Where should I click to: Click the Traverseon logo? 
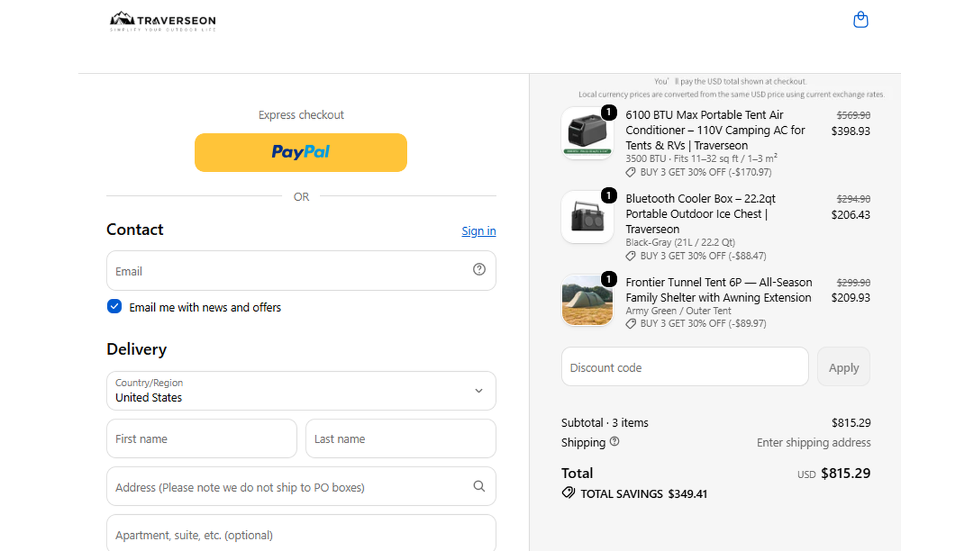[x=163, y=21]
